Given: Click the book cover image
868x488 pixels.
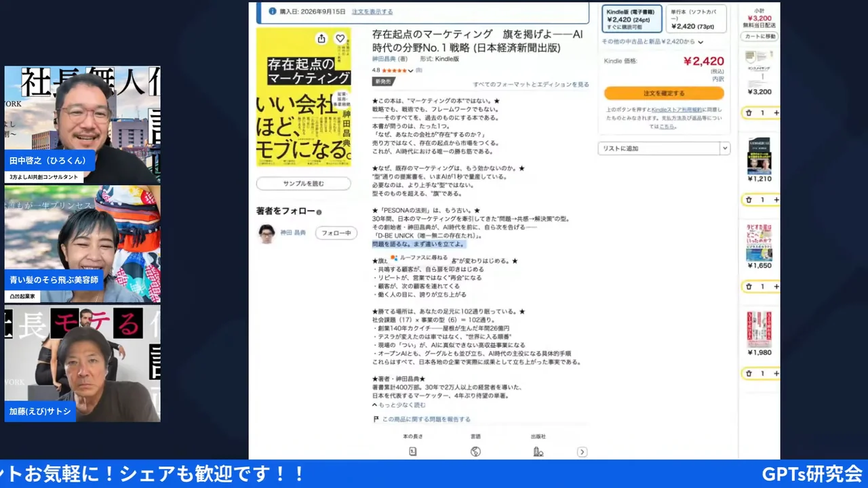Looking at the screenshot, I should pos(303,97).
